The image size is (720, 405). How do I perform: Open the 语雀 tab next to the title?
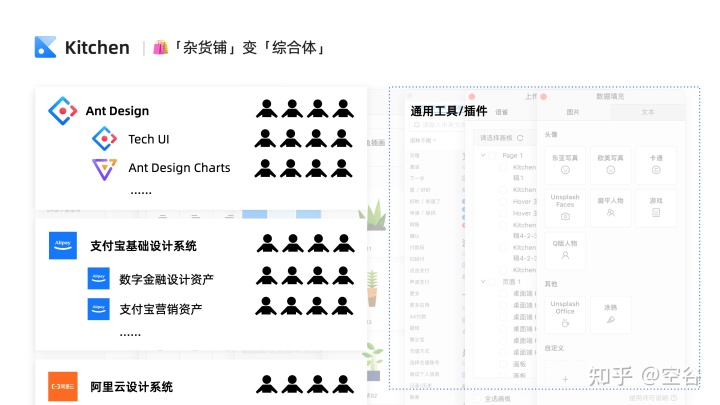pos(501,112)
